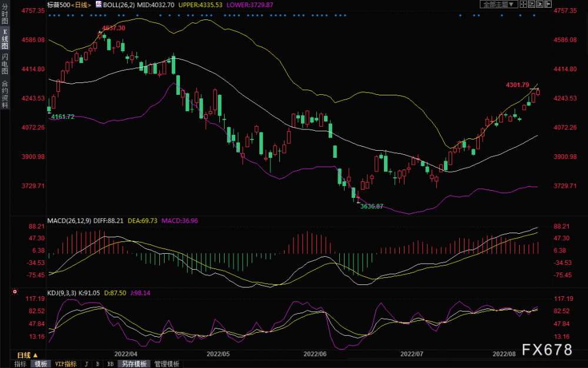Click the LOWER:3729.87 value
The width and height of the screenshot is (588, 368).
pyautogui.click(x=249, y=5)
